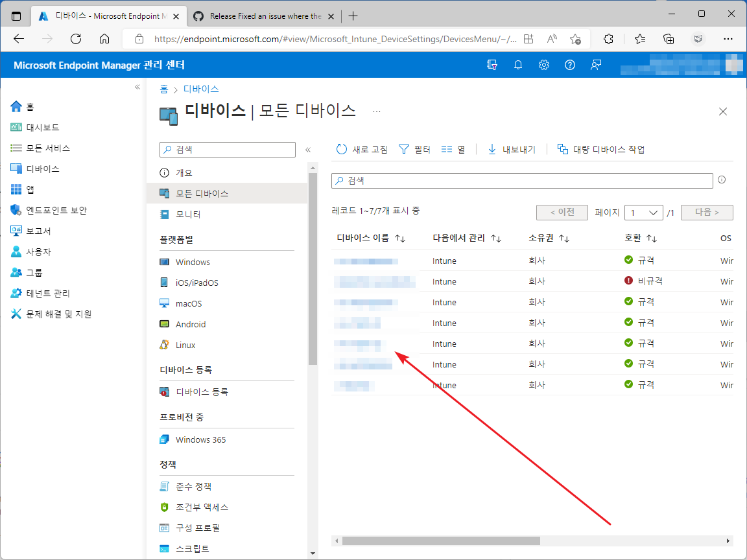The height and width of the screenshot is (560, 747).
Task: Go to browser home page
Action: coord(104,39)
